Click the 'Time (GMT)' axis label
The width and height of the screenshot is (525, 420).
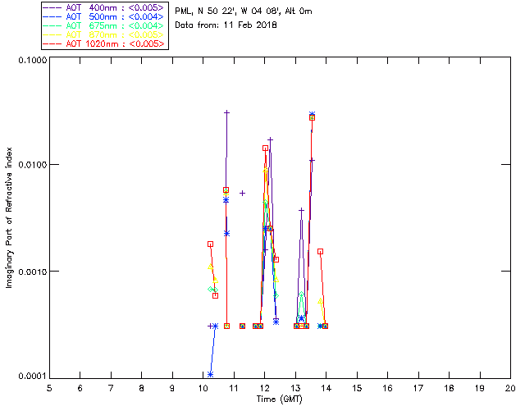tap(279, 399)
